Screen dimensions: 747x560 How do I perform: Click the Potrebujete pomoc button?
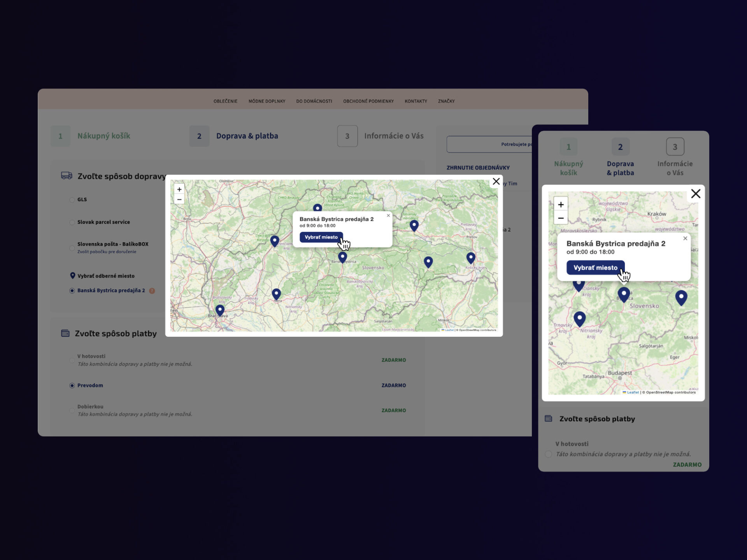[x=489, y=144]
